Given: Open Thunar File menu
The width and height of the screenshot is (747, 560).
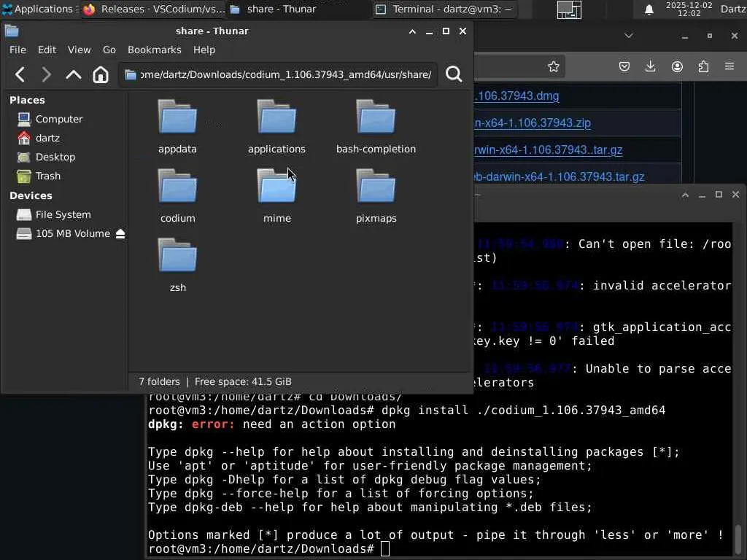Looking at the screenshot, I should [18, 50].
